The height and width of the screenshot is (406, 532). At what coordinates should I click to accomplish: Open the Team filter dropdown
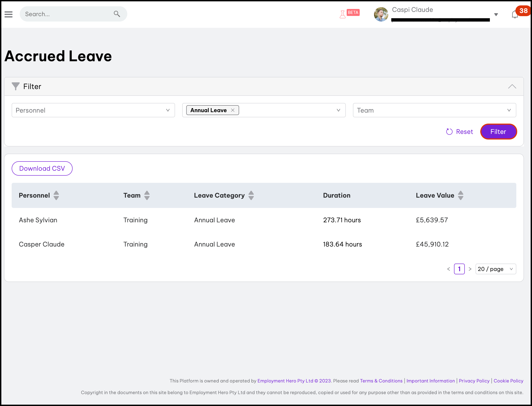click(x=434, y=110)
